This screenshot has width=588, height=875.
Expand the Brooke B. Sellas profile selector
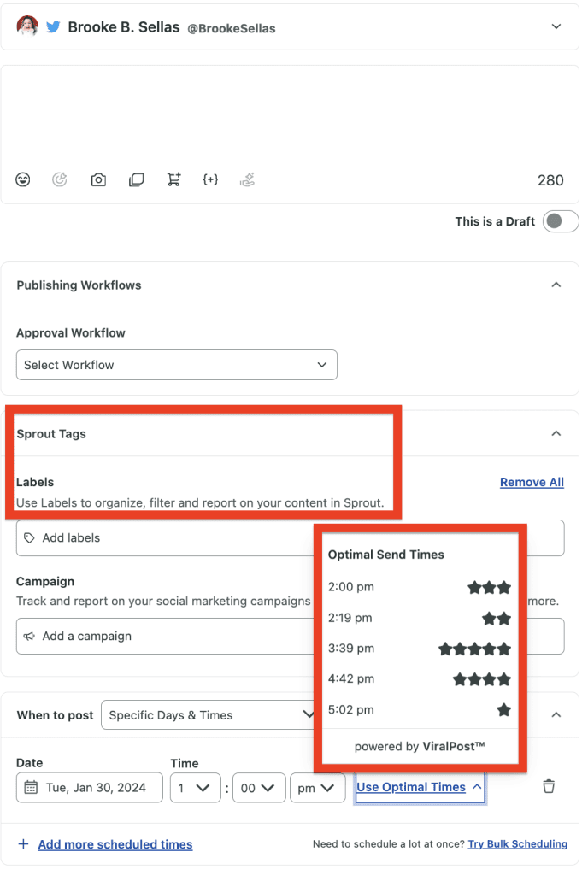[556, 26]
